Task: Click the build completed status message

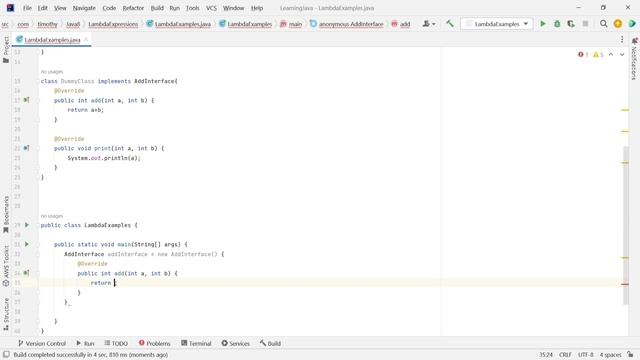Action: [91, 355]
